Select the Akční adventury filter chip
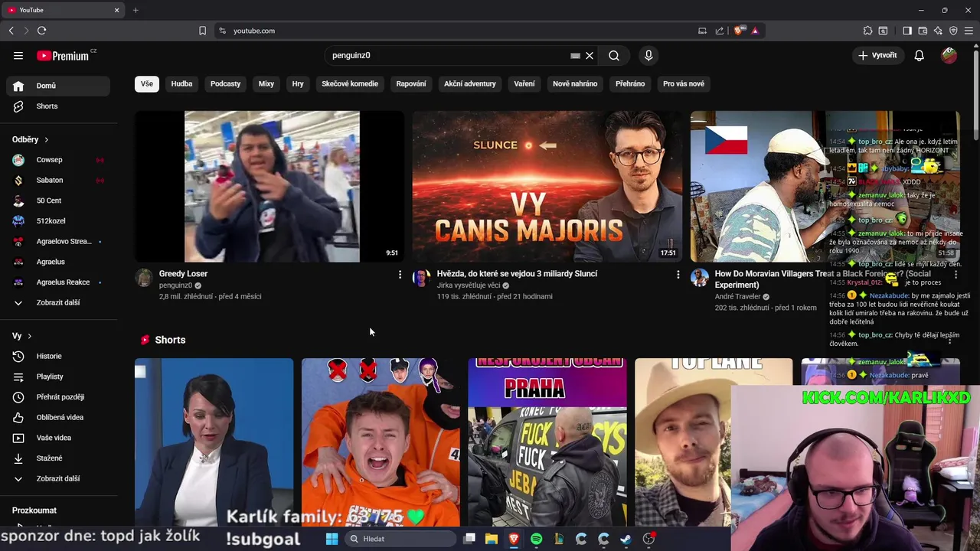Image resolution: width=980 pixels, height=551 pixels. click(470, 83)
